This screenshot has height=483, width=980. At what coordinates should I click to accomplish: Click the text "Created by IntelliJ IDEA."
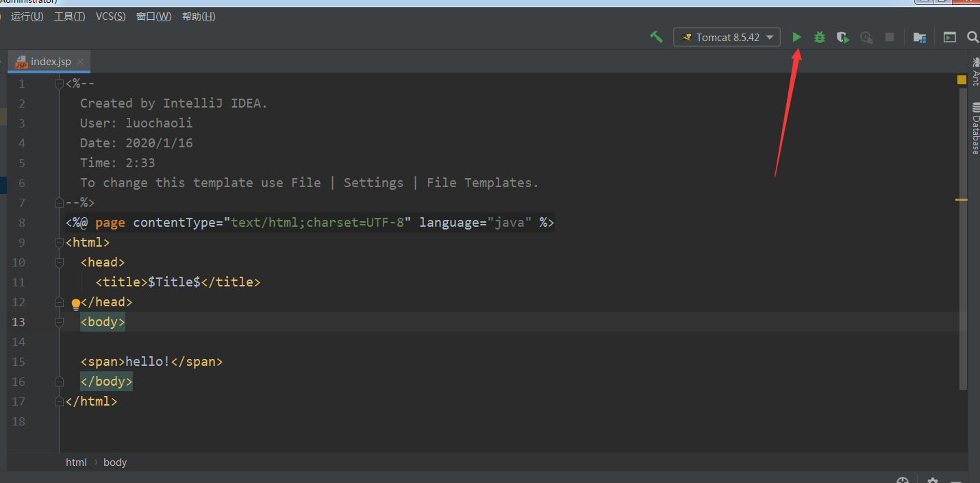[x=174, y=103]
